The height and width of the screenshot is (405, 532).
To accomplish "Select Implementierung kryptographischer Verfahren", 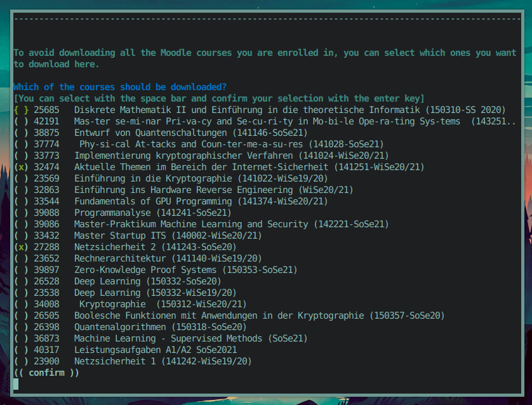I will (18, 156).
